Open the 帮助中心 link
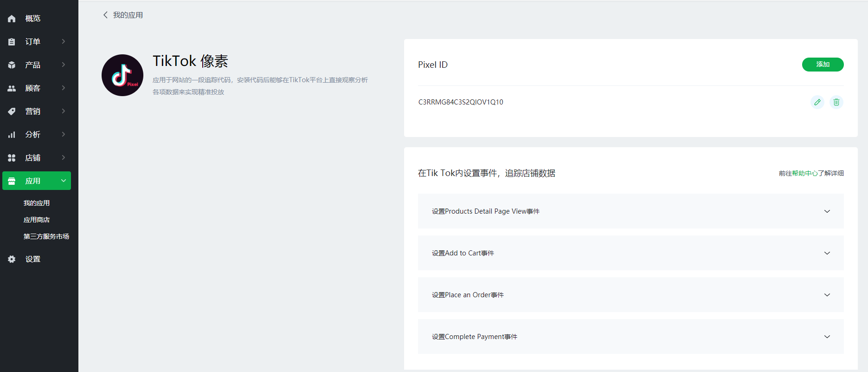 point(805,173)
